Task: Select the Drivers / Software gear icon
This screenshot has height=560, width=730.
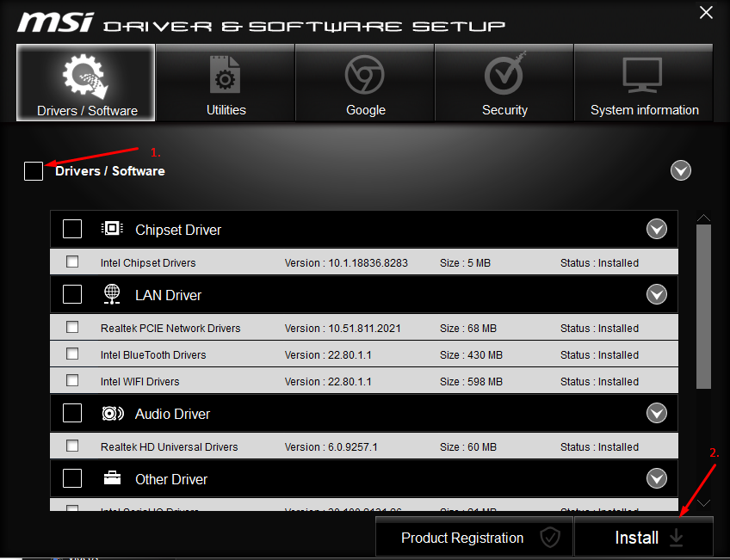Action: point(84,75)
